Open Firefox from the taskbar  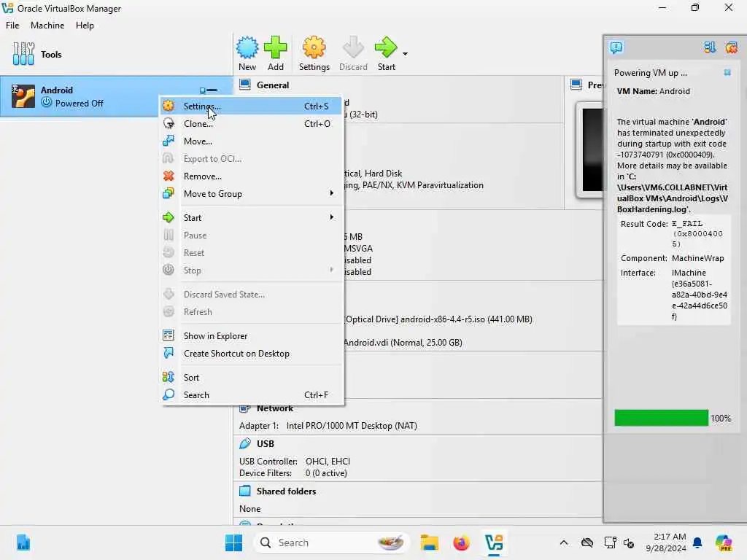[x=461, y=542]
